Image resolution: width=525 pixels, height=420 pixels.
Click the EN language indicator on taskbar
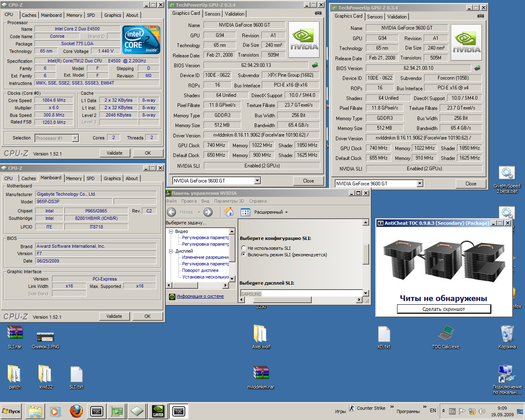[x=433, y=411]
